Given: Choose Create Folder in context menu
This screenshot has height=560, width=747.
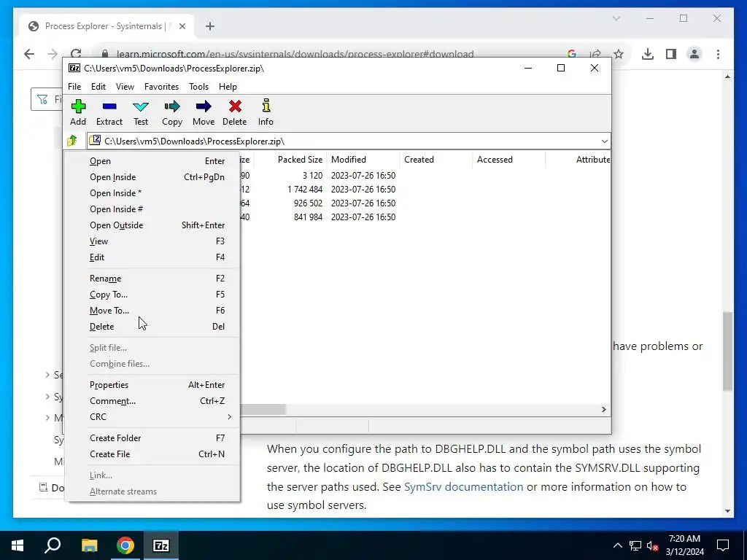Looking at the screenshot, I should point(152,438).
